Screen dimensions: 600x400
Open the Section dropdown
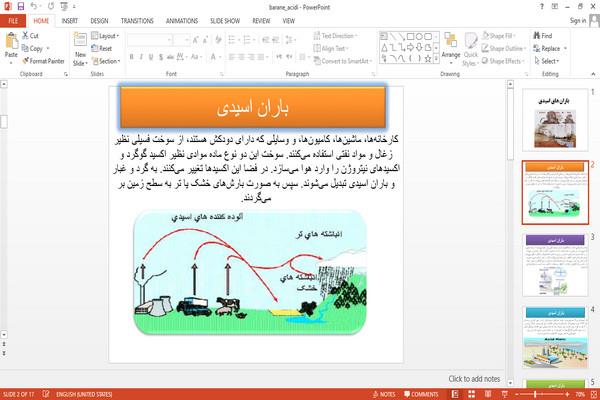[106, 61]
